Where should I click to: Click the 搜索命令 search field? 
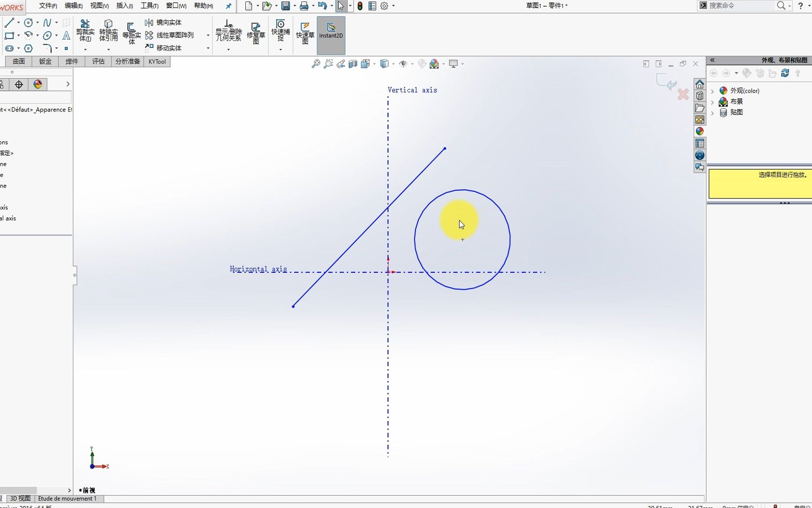(741, 6)
